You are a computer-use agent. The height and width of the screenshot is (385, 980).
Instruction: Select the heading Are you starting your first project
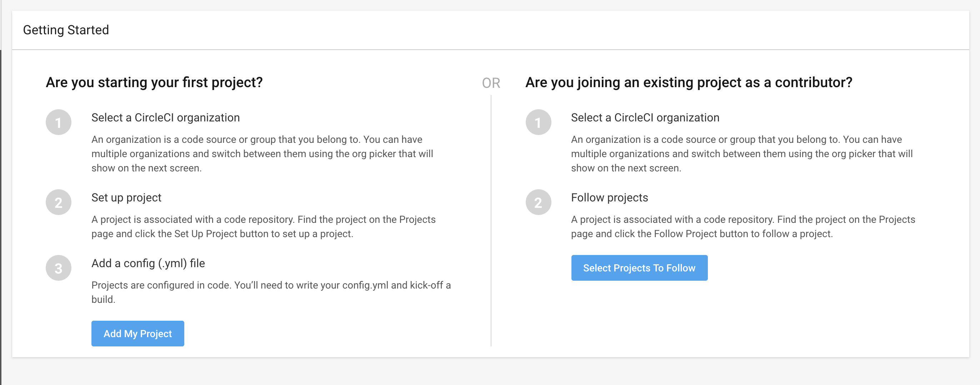[154, 82]
